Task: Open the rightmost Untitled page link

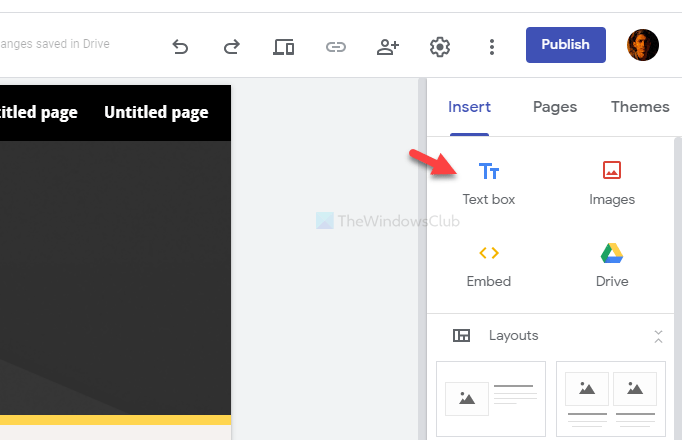Action: pyautogui.click(x=156, y=112)
